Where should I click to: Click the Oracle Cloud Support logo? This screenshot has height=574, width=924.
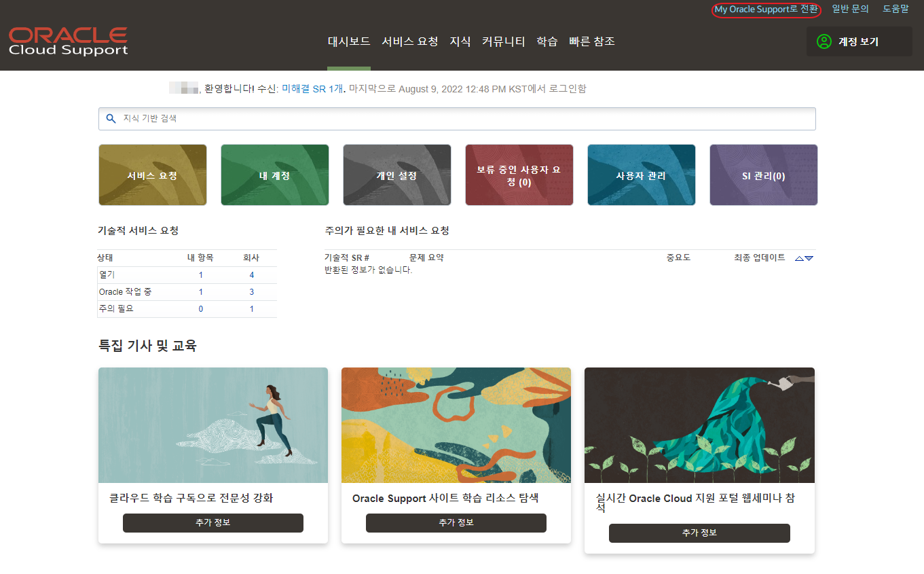click(68, 41)
